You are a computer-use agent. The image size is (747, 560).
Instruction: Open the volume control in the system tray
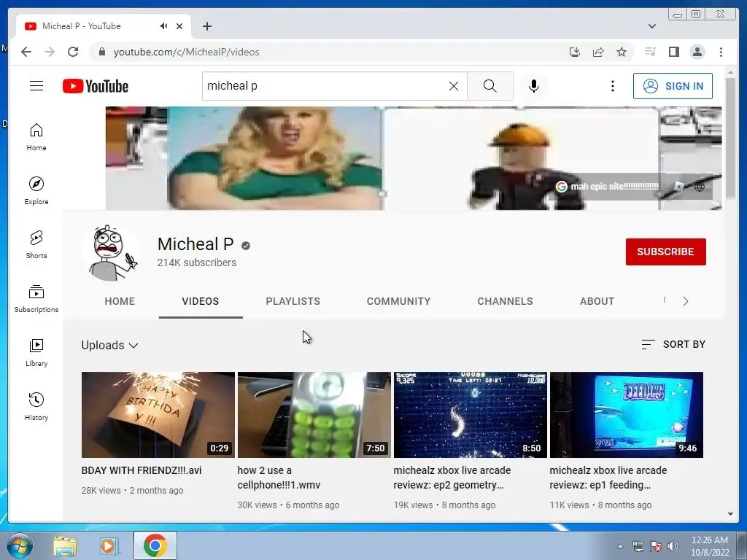[673, 546]
